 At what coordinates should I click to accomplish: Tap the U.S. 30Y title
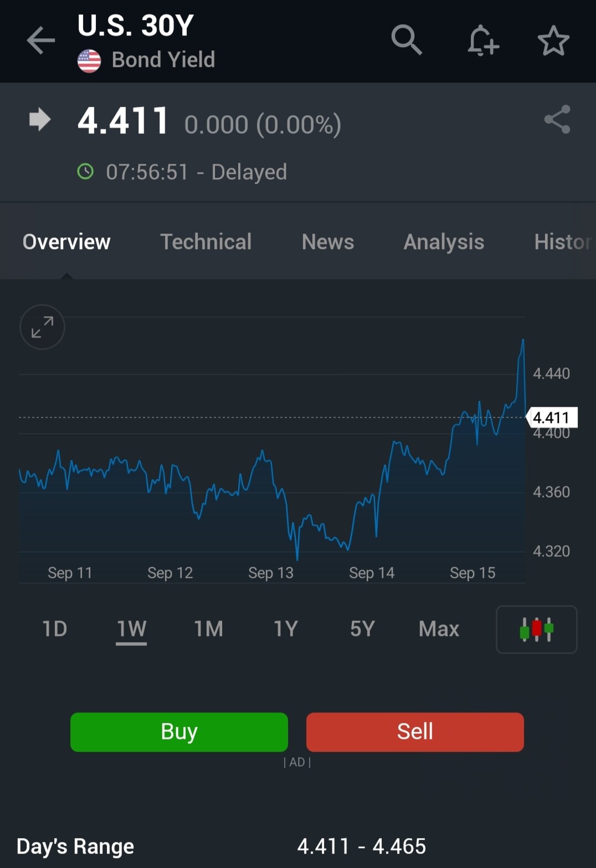136,25
